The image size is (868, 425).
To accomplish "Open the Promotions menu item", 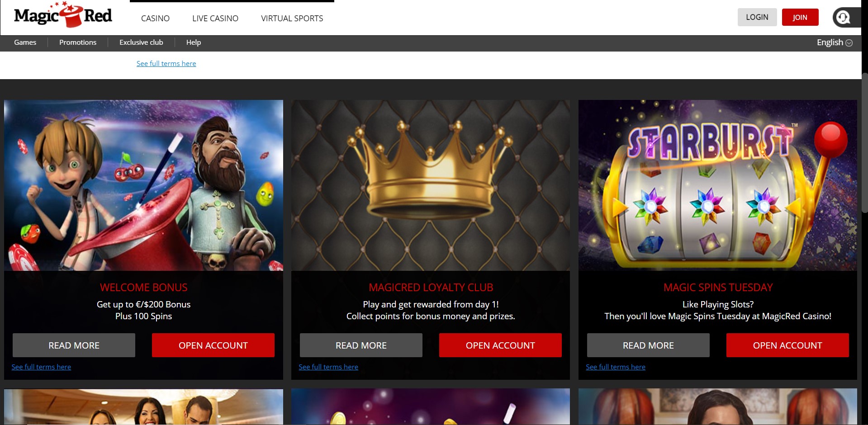I will [78, 42].
